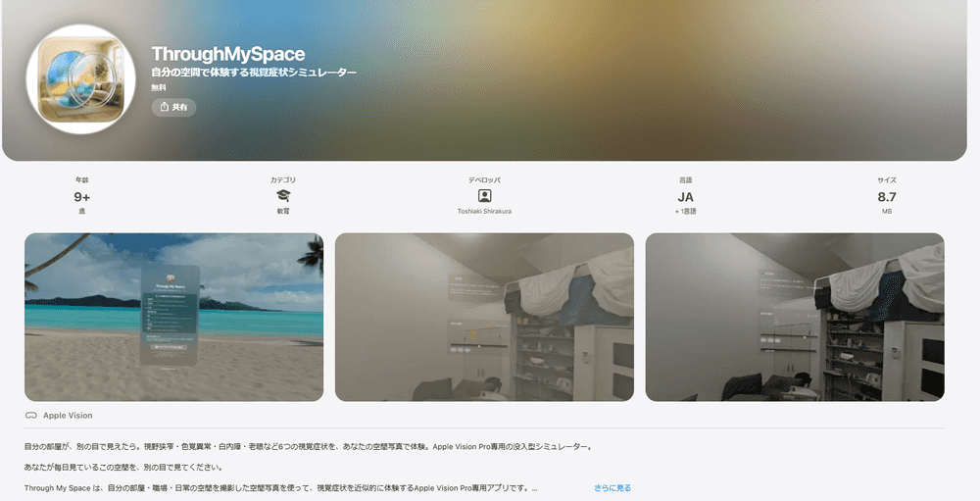
Task: Click the カテゴリ label
Action: click(x=283, y=180)
